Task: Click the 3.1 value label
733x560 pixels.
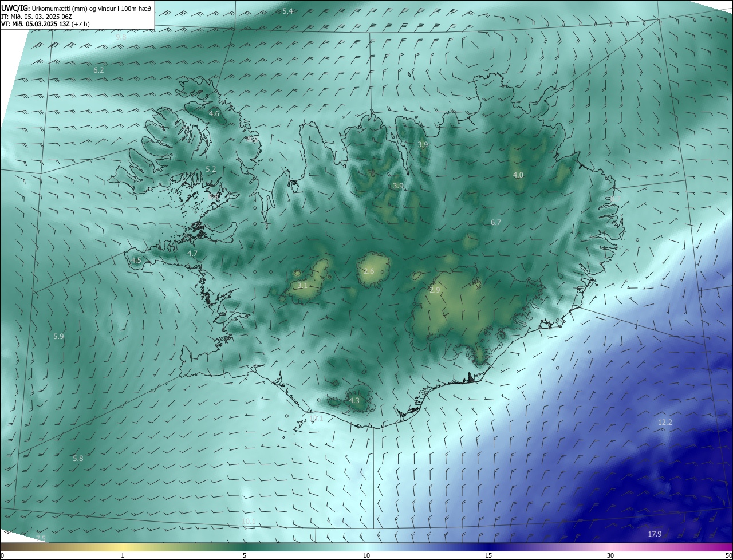Action: tap(303, 285)
